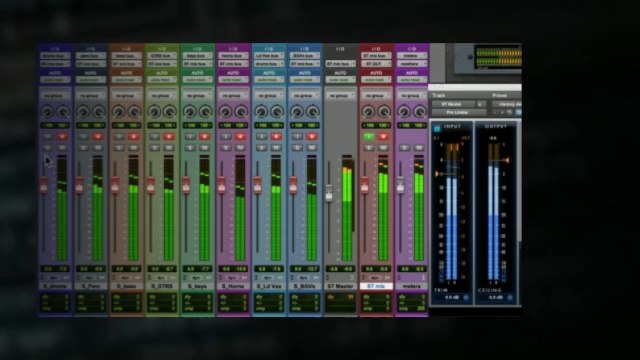Mute the meters track
640x360 pixels.
coord(418,148)
